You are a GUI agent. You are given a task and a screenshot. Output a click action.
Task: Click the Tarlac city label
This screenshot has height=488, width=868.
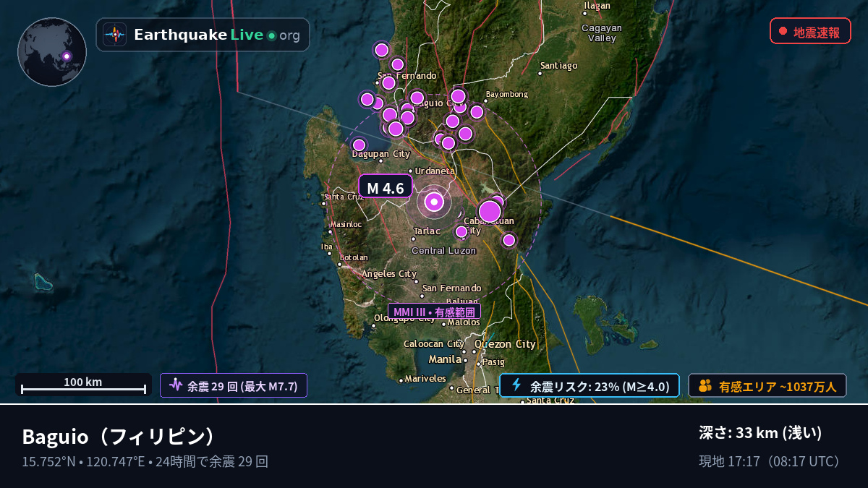(427, 231)
